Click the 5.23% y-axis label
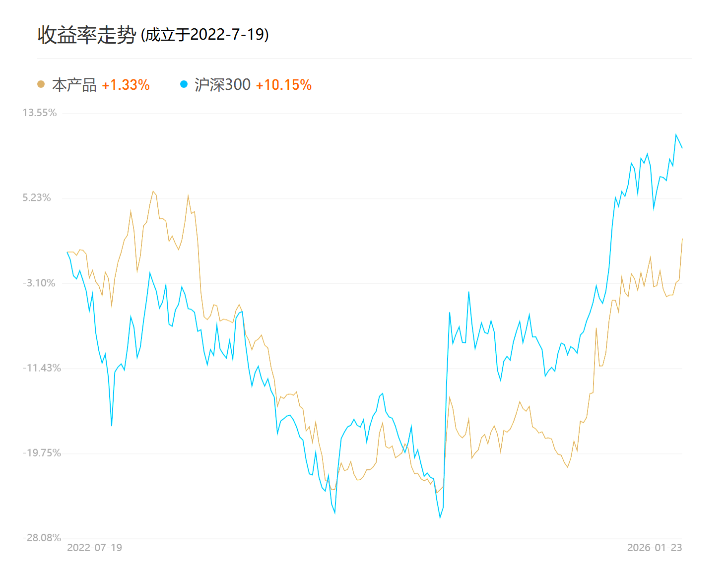This screenshot has width=728, height=576. coord(37,197)
